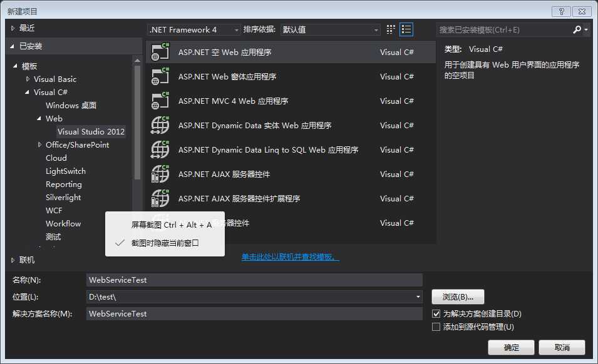Viewport: 598px width, 364px height.
Task: Switch to medium icons list view
Action: 406,29
